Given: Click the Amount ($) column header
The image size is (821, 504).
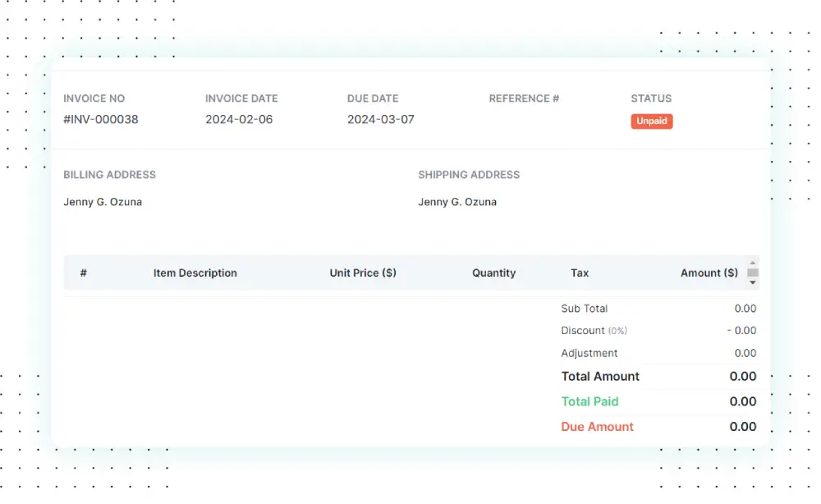Looking at the screenshot, I should point(709,273).
